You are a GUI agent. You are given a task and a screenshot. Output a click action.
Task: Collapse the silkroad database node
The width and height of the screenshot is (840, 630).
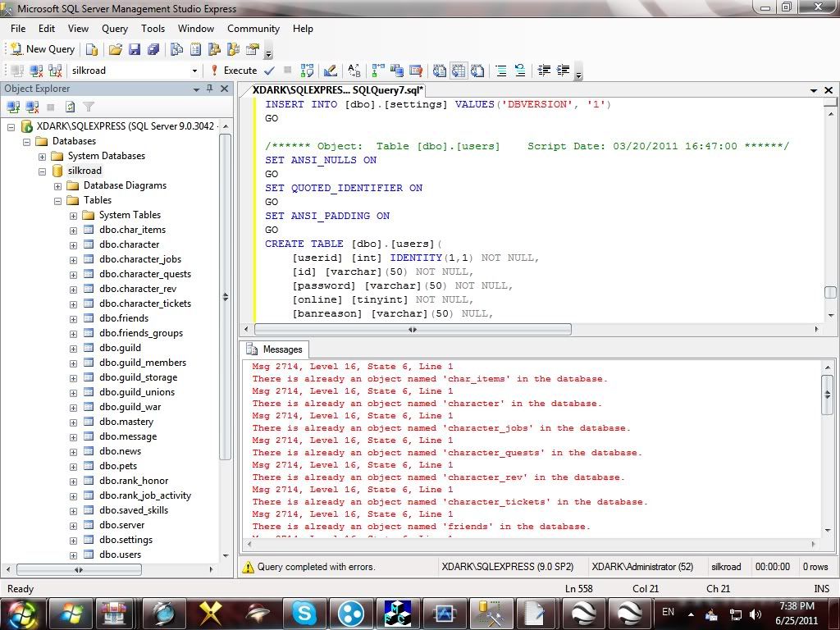43,172
